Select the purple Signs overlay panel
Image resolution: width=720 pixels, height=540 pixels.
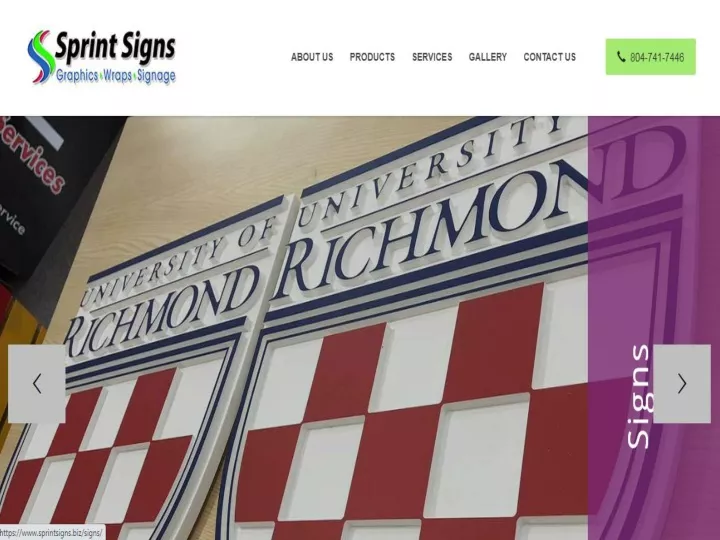click(653, 328)
